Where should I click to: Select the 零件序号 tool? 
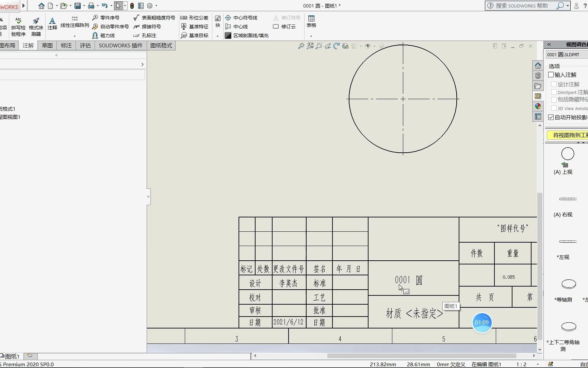click(x=109, y=18)
